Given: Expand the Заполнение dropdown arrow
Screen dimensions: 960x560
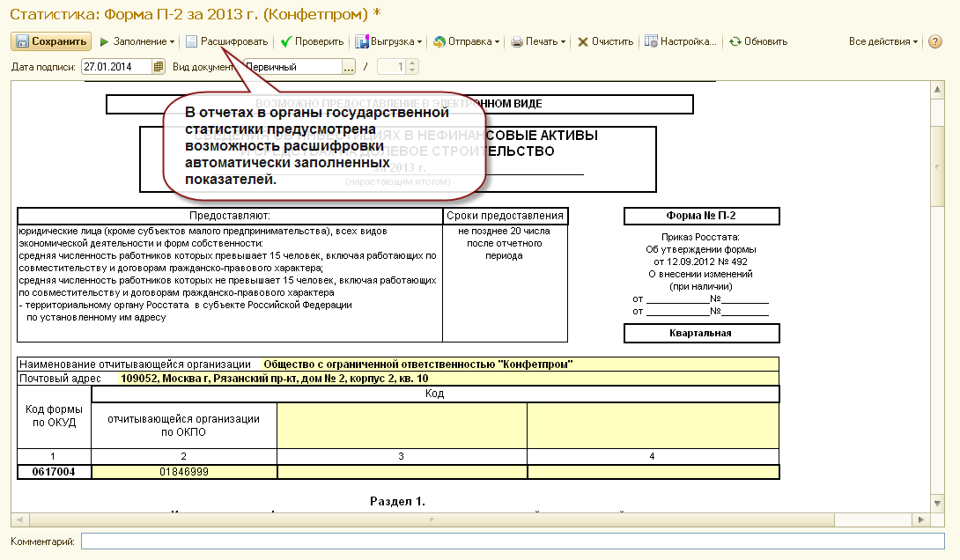Looking at the screenshot, I should pos(172,42).
